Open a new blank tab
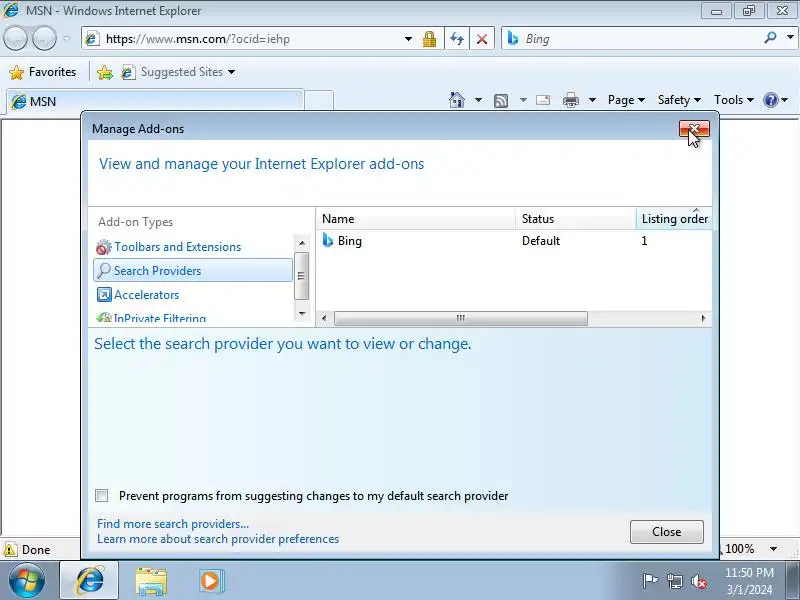The height and width of the screenshot is (600, 800). [x=319, y=101]
